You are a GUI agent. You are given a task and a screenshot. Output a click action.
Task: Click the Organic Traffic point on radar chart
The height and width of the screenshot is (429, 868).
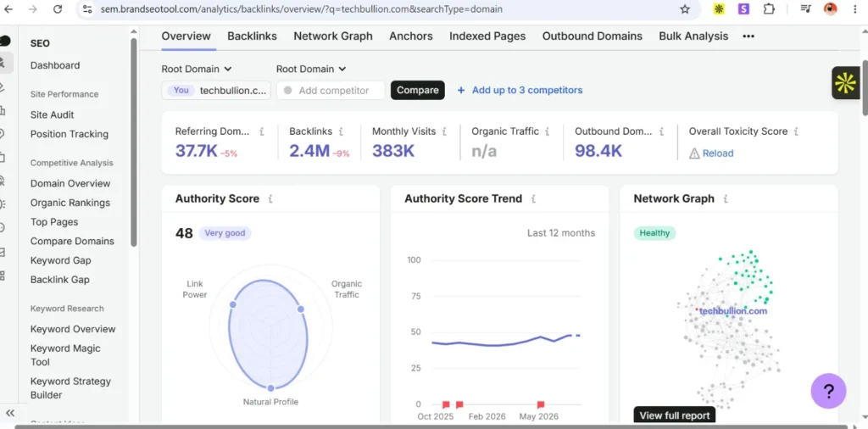[301, 309]
